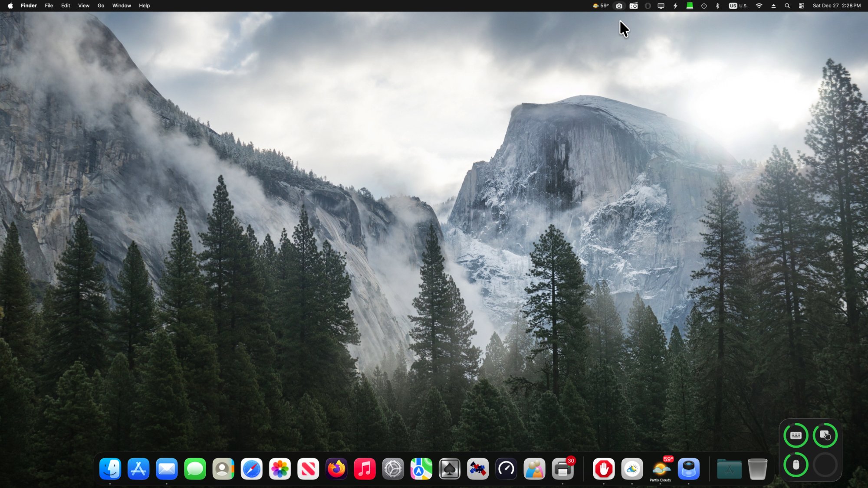Launch the Photos app in Dock

280,469
